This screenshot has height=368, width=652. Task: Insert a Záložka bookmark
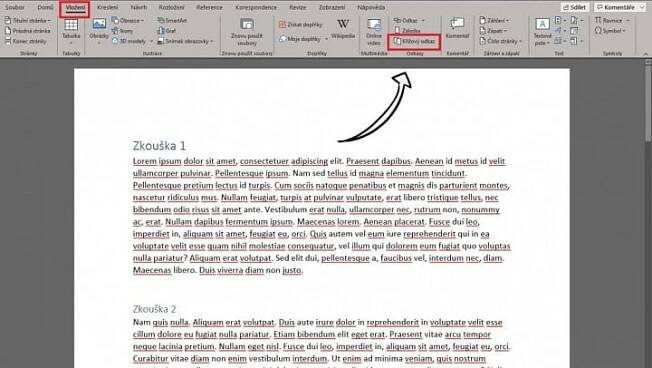(408, 31)
